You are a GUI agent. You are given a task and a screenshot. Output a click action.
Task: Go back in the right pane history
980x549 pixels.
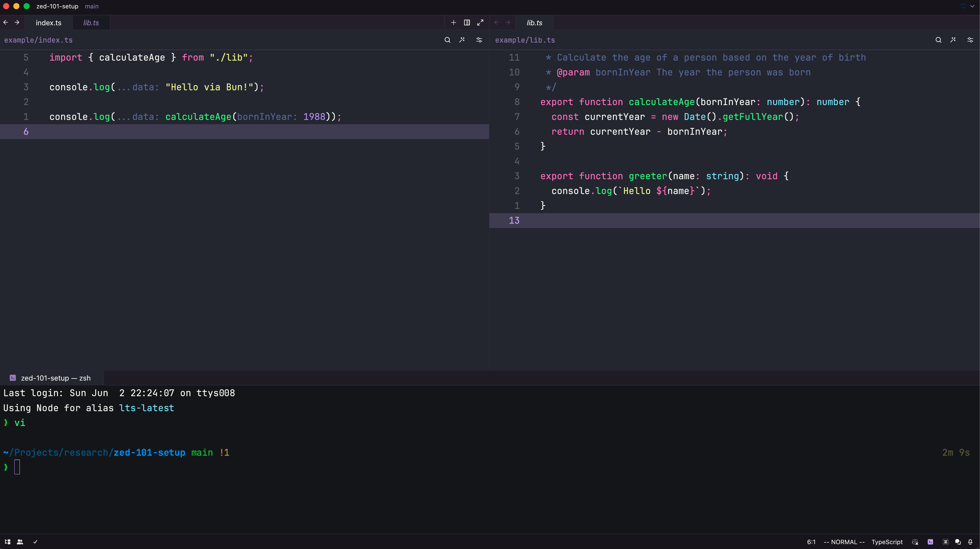496,22
